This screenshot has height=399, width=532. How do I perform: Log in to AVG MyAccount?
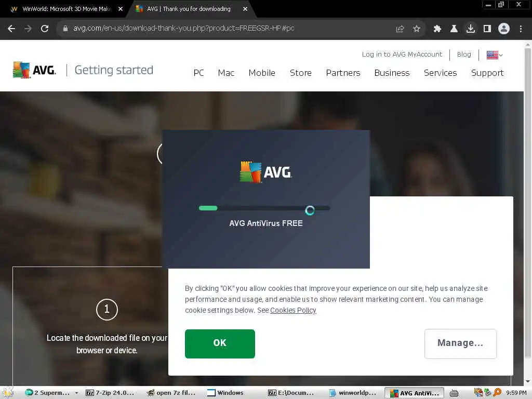coord(402,54)
